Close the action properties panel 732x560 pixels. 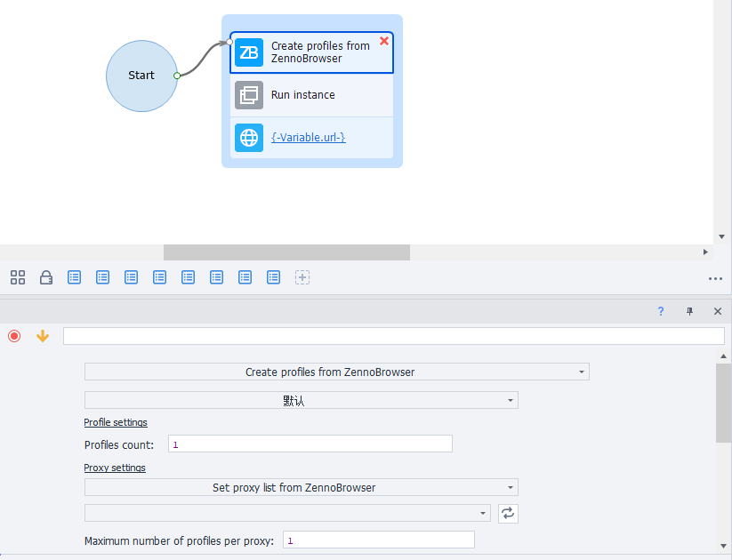[x=718, y=311]
